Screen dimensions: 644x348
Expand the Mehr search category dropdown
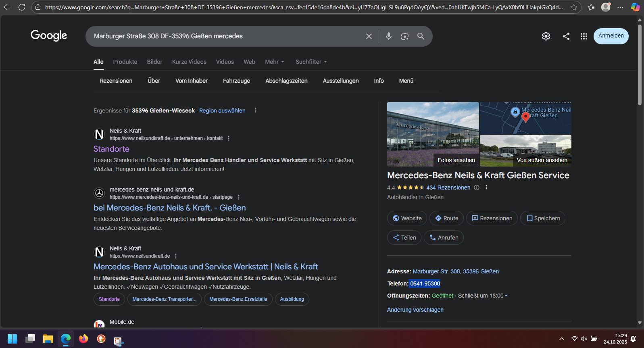point(275,62)
